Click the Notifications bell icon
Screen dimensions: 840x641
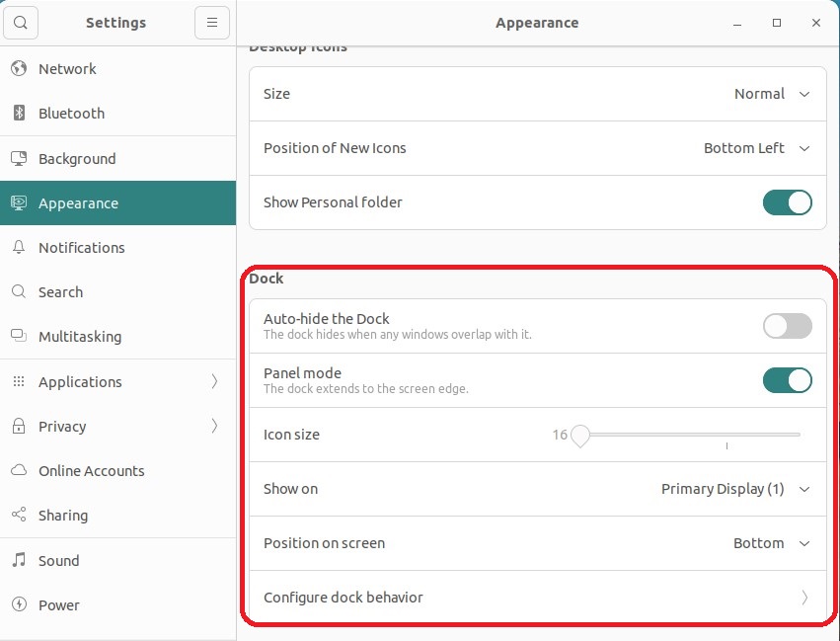[x=18, y=248]
